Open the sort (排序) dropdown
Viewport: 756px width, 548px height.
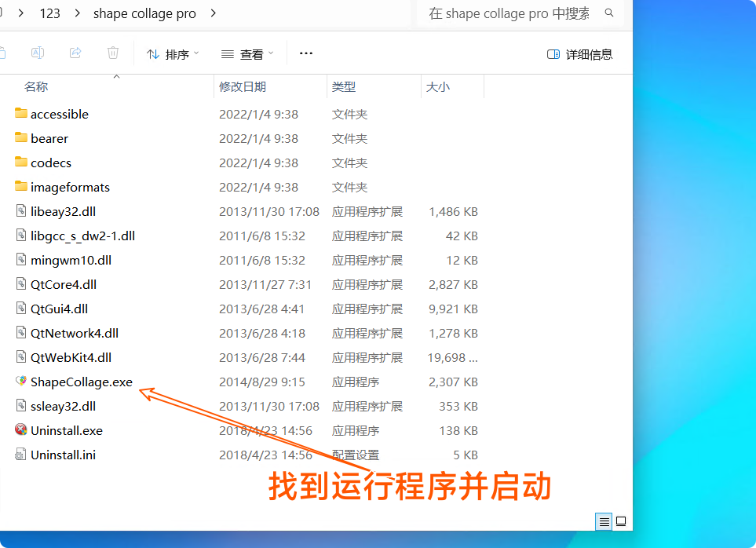point(173,54)
